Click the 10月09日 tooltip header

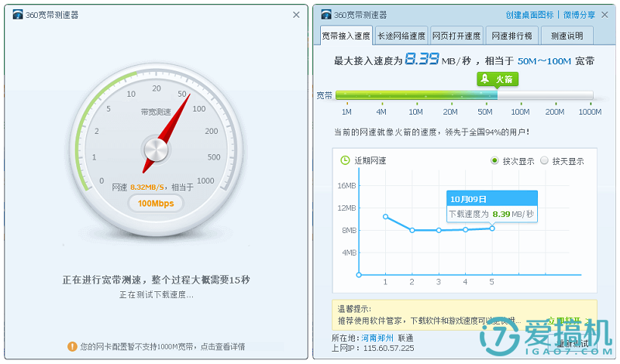(492, 199)
